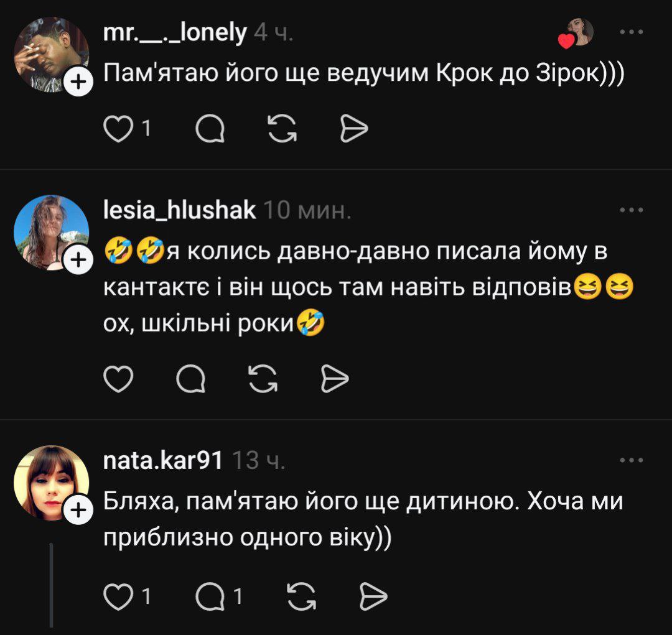672x635 pixels.
Task: Share nata.kar91's comment with send icon
Action: (x=373, y=597)
